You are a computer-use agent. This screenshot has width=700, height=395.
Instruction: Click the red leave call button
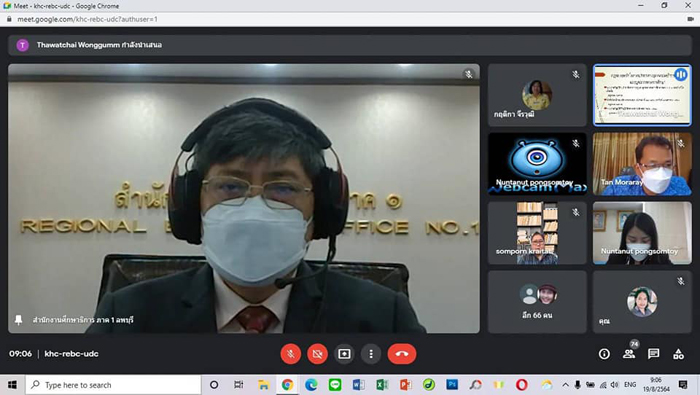(402, 354)
